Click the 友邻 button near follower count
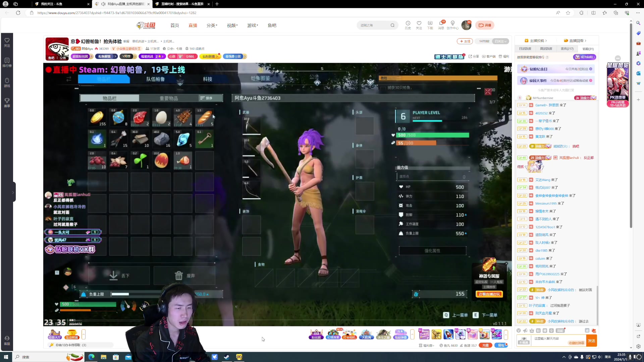The height and width of the screenshot is (362, 644). coord(465,41)
